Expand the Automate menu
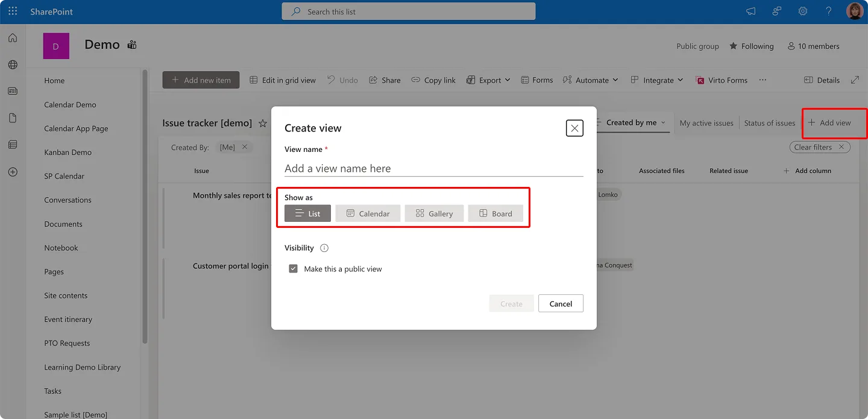 pos(590,80)
